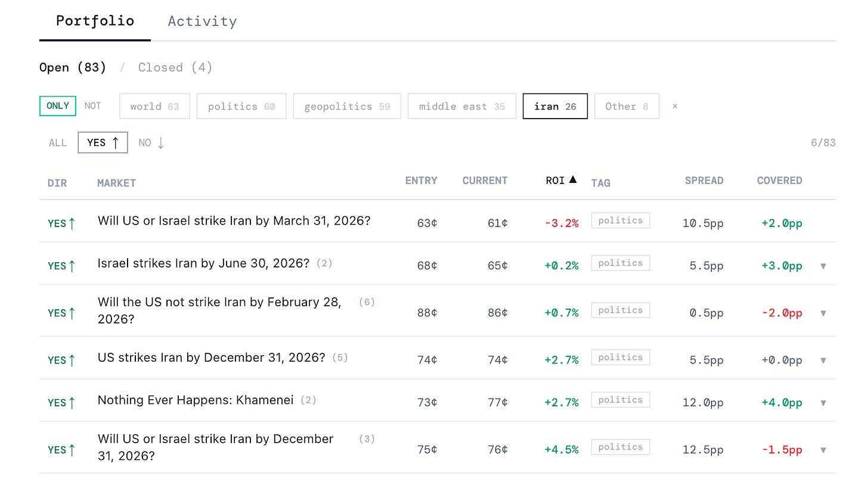Image resolution: width=868 pixels, height=485 pixels.
Task: Enable the ONLY filter mode
Action: click(x=58, y=105)
